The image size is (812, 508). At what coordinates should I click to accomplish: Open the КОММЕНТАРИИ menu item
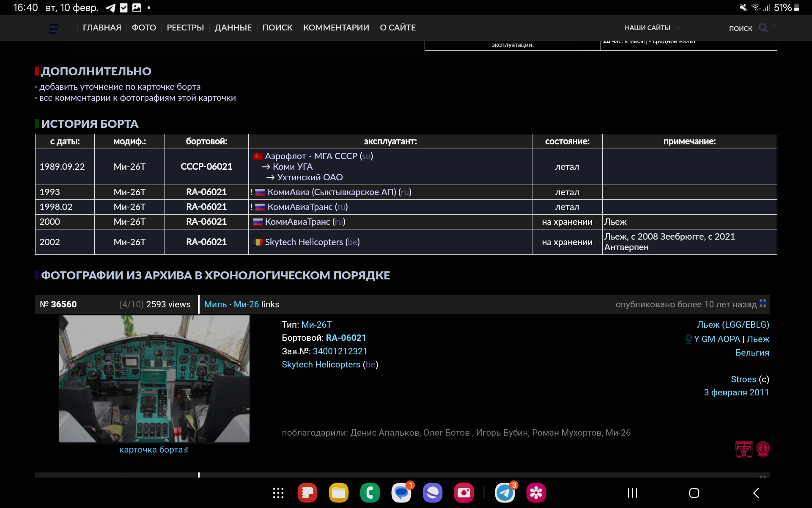(x=336, y=28)
